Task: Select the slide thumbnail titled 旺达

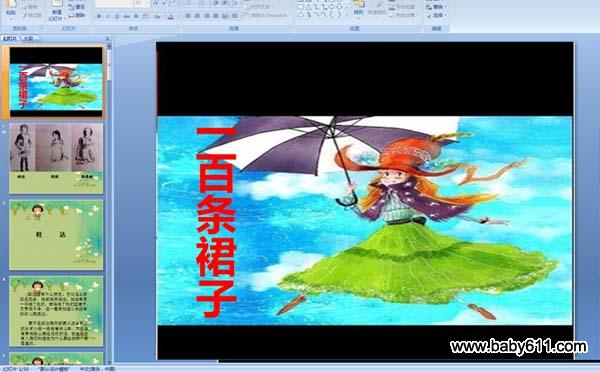Action: [56, 235]
